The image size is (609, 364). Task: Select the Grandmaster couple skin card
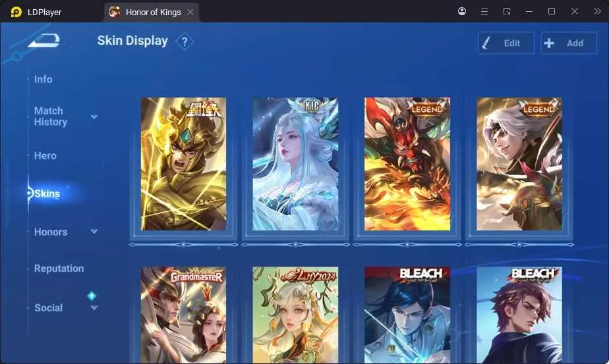(183, 315)
